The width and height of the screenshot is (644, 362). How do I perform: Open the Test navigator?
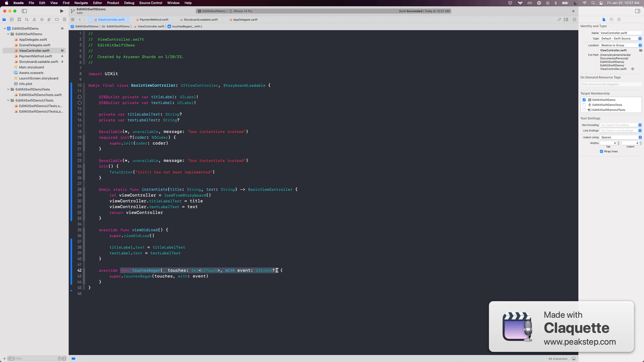pos(42,20)
